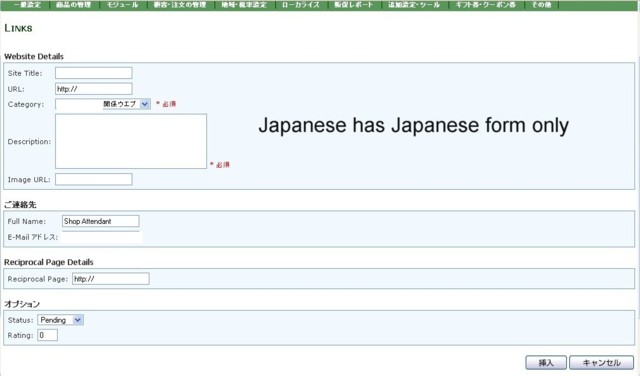Open the Status dropdown showing Pending
Viewport: 640px width, 376px height.
click(60, 320)
